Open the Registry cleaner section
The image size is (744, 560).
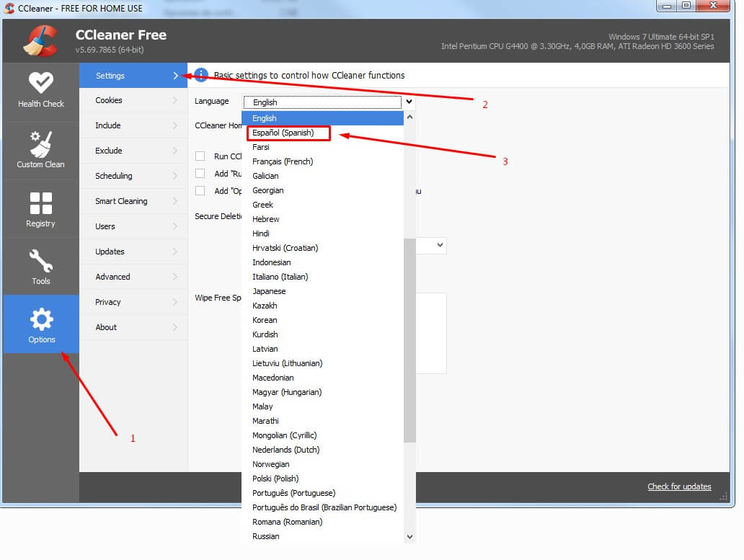(x=41, y=209)
